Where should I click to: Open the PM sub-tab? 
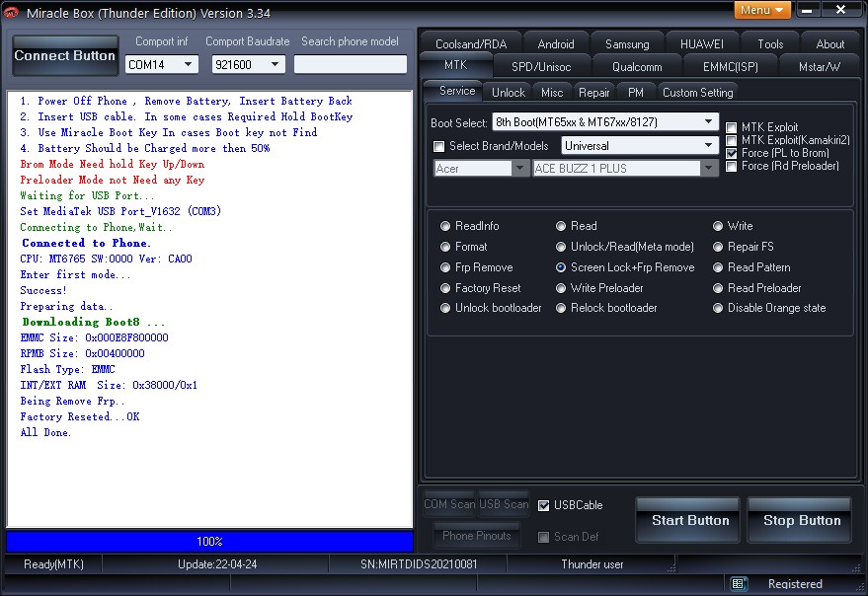636,93
